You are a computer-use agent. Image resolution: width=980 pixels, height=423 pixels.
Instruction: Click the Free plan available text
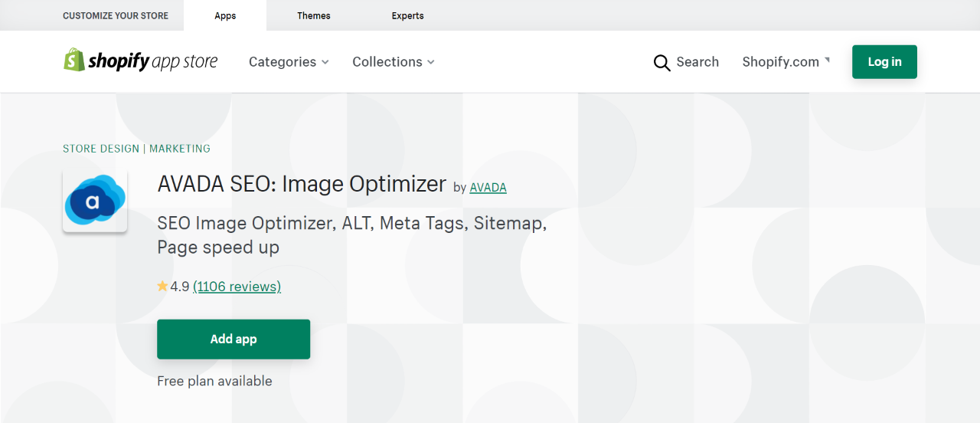(214, 381)
